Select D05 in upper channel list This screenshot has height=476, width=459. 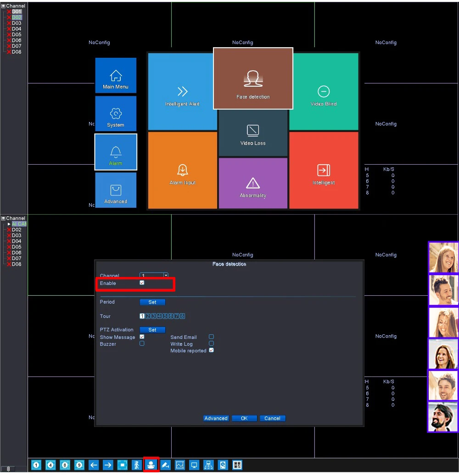[17, 34]
